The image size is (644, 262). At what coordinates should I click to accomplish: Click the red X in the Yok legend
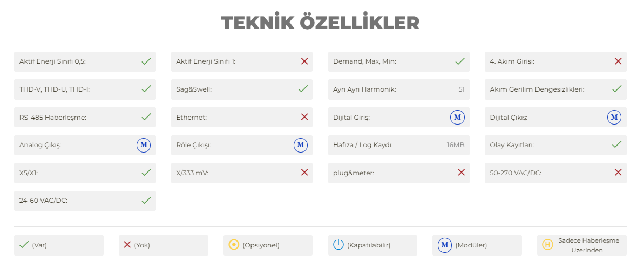pyautogui.click(x=127, y=245)
